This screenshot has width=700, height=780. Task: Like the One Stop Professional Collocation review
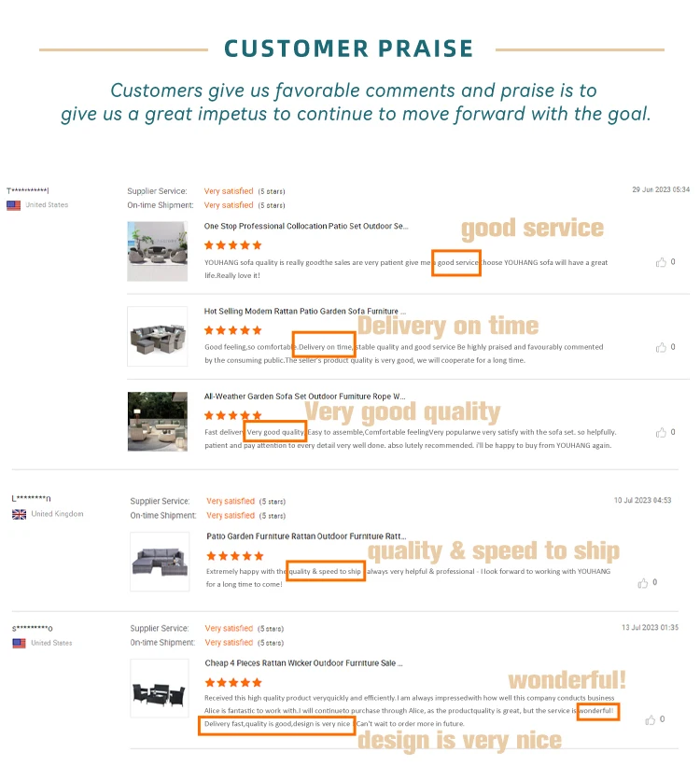pos(661,263)
